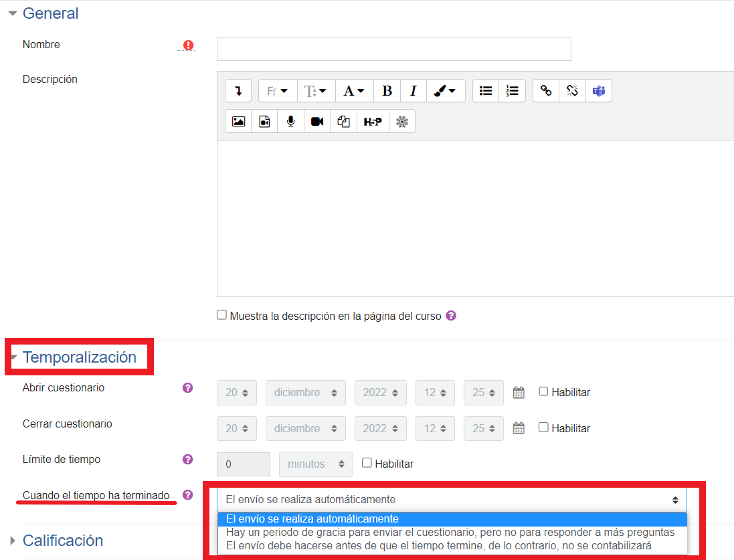This screenshot has width=734, height=560.
Task: Insert an image into the description
Action: pos(238,122)
